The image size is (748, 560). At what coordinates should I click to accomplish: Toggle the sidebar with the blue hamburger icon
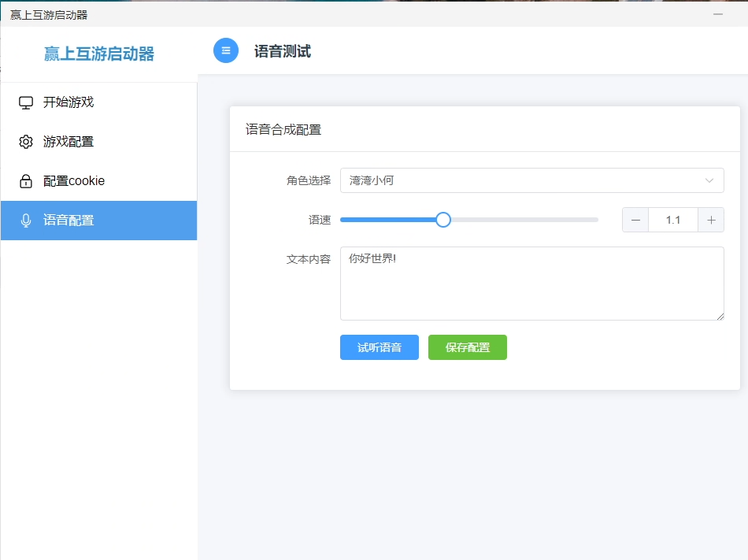pyautogui.click(x=226, y=50)
